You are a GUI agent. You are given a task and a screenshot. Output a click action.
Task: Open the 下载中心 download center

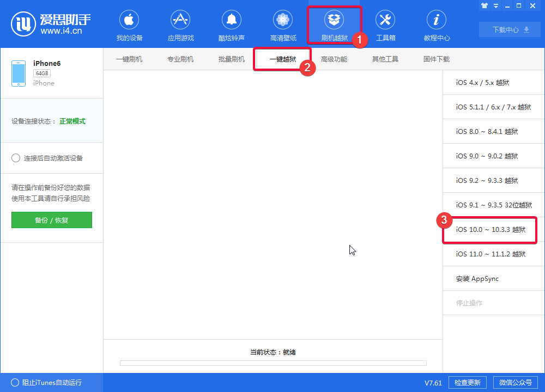(x=510, y=29)
